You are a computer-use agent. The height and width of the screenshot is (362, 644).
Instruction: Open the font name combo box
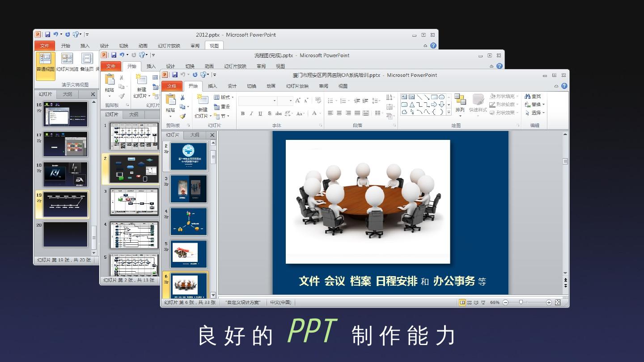point(258,101)
